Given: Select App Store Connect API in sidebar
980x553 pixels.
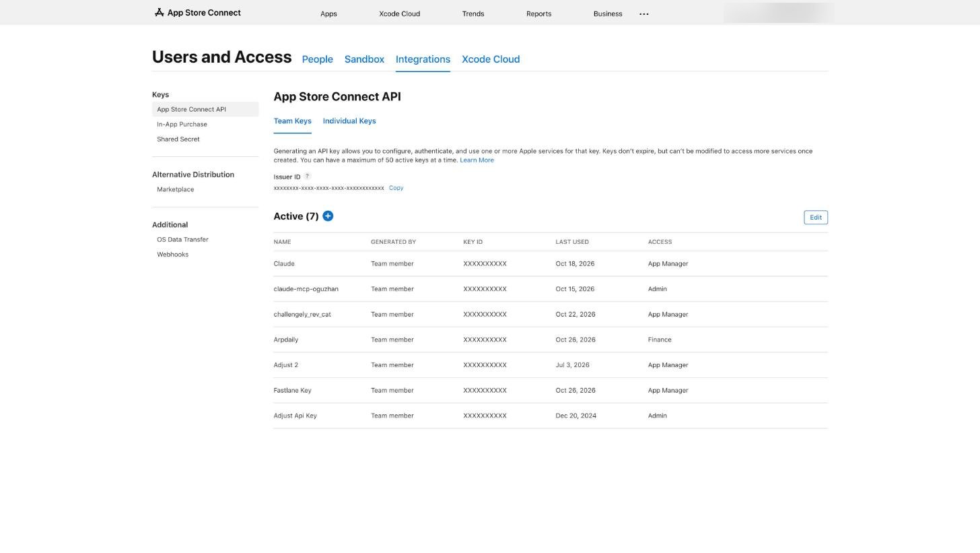Looking at the screenshot, I should [205, 109].
